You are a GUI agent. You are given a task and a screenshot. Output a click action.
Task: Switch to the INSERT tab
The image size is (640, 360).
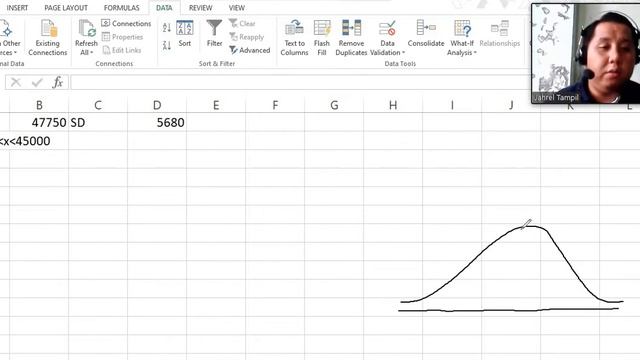click(x=17, y=8)
